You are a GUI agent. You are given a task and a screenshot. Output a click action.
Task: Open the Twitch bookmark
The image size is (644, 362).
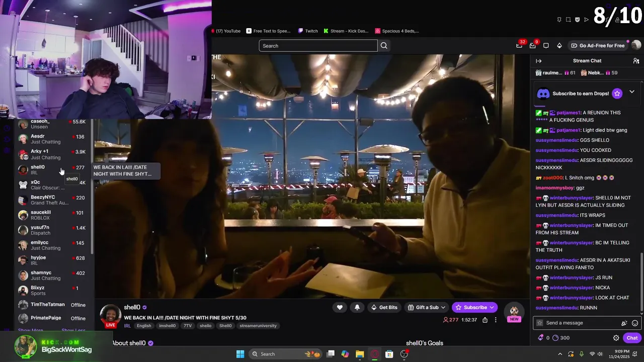[308, 31]
